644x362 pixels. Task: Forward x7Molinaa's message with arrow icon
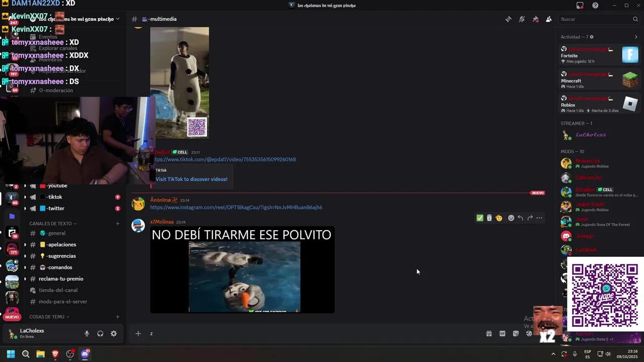(x=530, y=218)
